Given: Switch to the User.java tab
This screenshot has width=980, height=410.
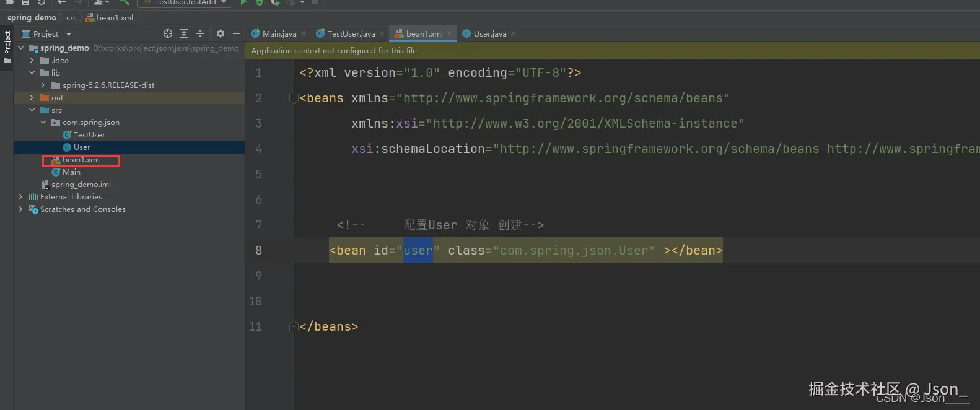Looking at the screenshot, I should [x=490, y=33].
